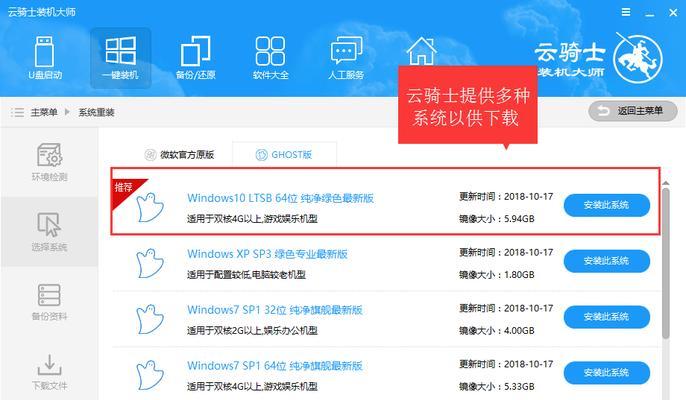The image size is (686, 400).
Task: Click the 云骑士 knight logo
Action: point(638,59)
